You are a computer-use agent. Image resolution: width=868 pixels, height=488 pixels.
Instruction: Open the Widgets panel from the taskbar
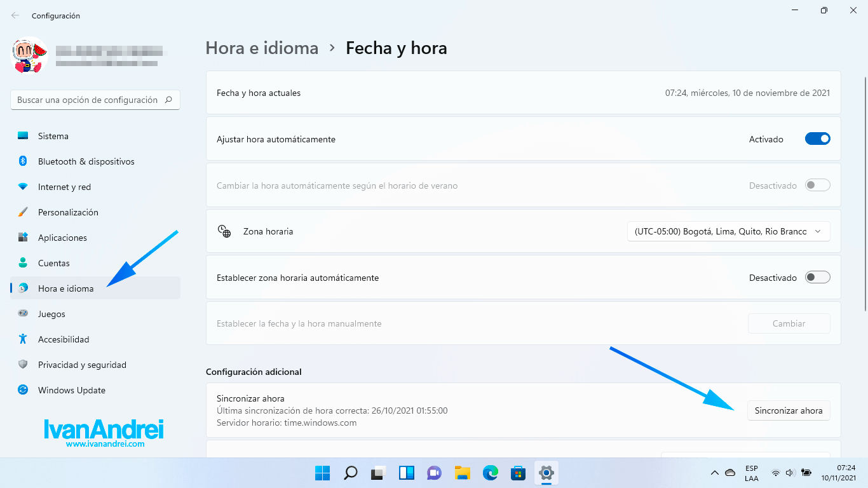pyautogui.click(x=406, y=473)
